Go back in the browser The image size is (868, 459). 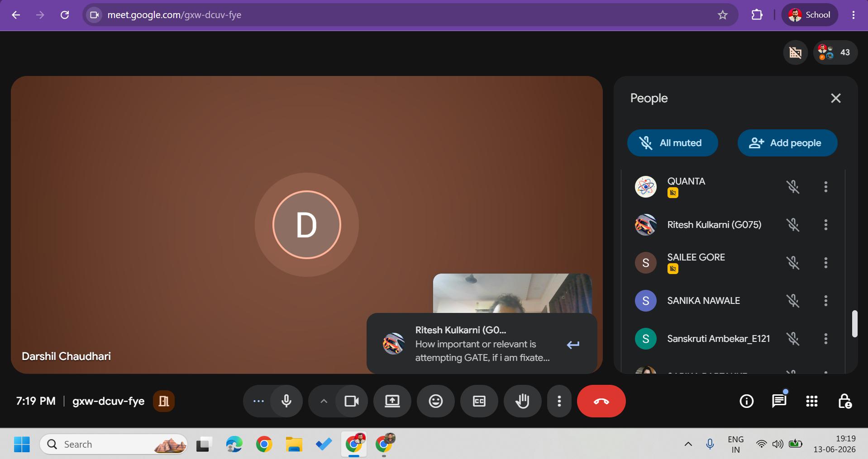(16, 15)
